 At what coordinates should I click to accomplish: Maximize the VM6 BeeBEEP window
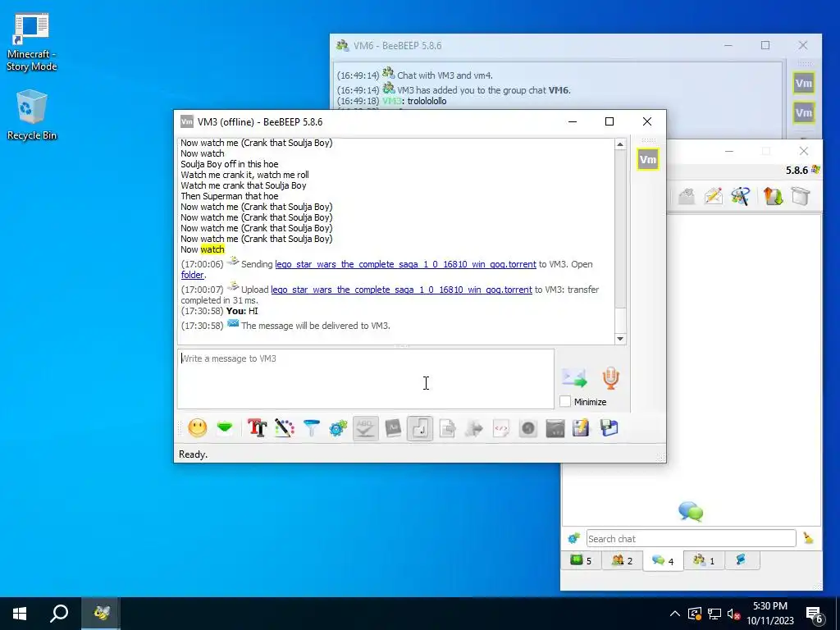[765, 46]
